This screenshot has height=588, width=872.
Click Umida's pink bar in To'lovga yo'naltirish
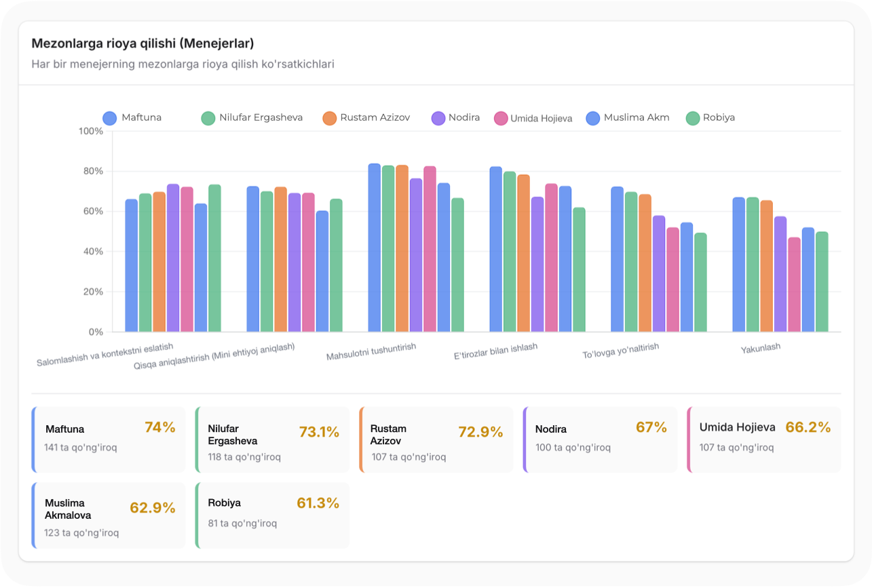pos(672,280)
